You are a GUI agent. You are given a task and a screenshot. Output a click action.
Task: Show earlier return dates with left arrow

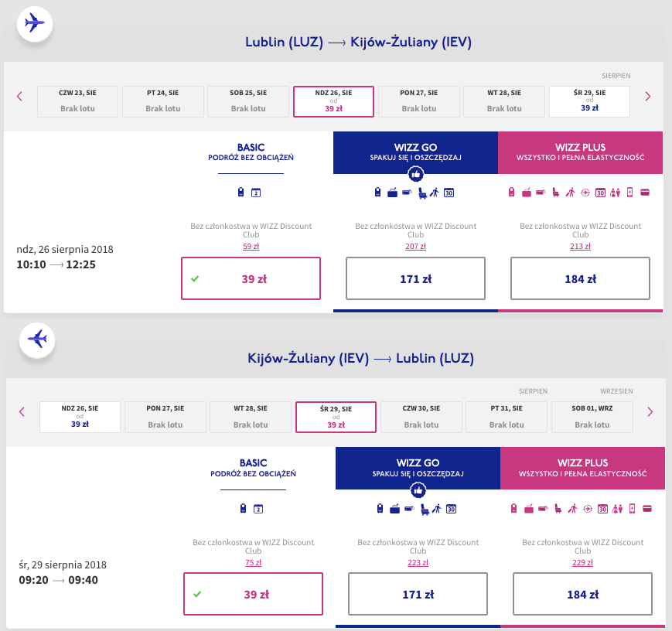tap(22, 412)
